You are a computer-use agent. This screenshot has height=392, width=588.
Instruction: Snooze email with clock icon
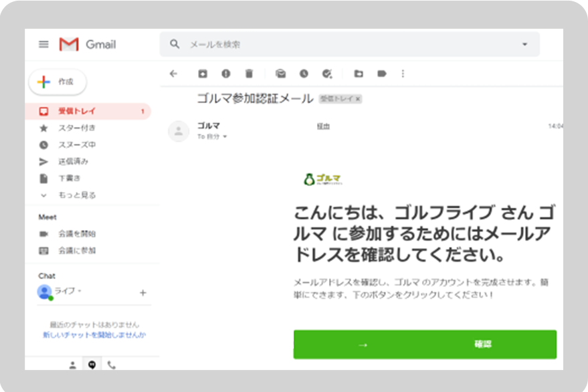point(304,74)
